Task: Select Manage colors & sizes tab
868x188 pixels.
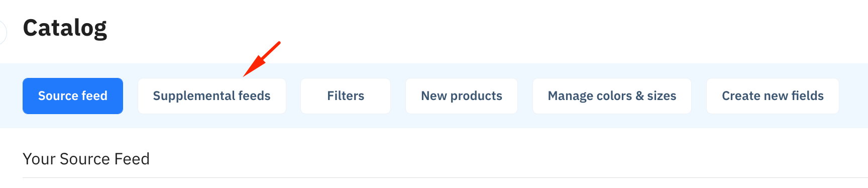Action: (612, 96)
